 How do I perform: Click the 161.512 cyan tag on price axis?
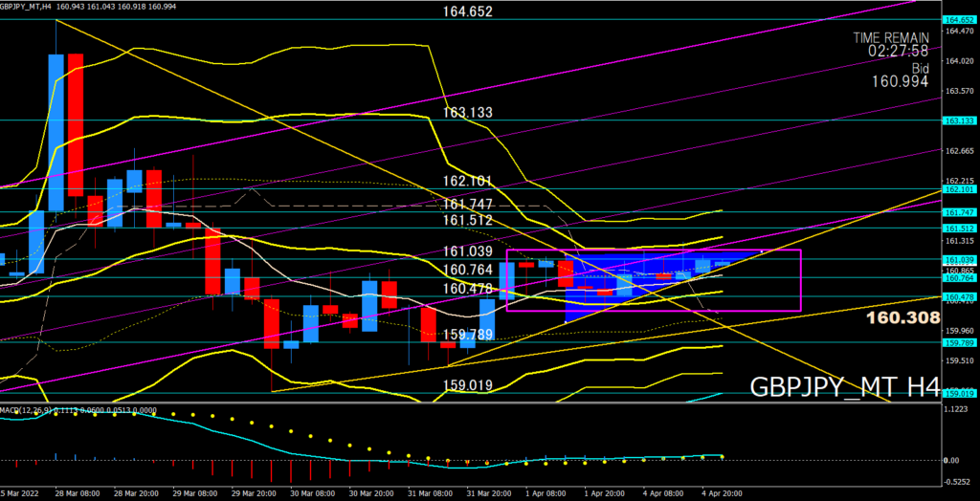[x=958, y=228]
